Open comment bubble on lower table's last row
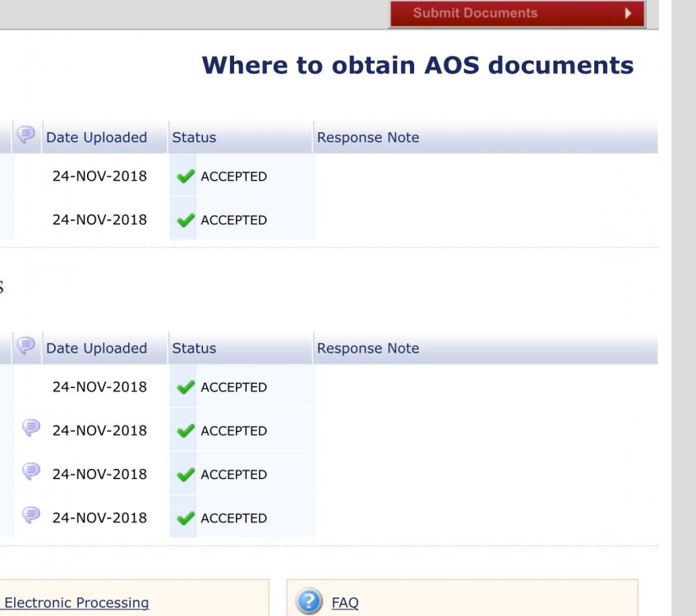Image resolution: width=696 pixels, height=616 pixels. [x=31, y=515]
